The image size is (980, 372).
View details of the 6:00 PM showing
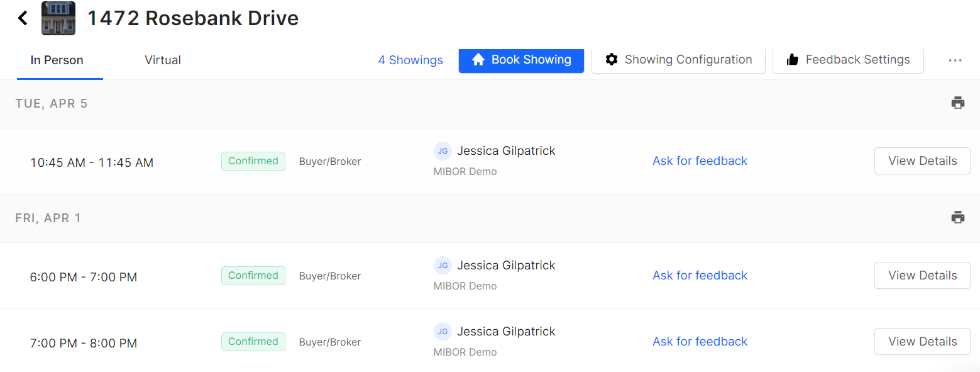coord(922,276)
